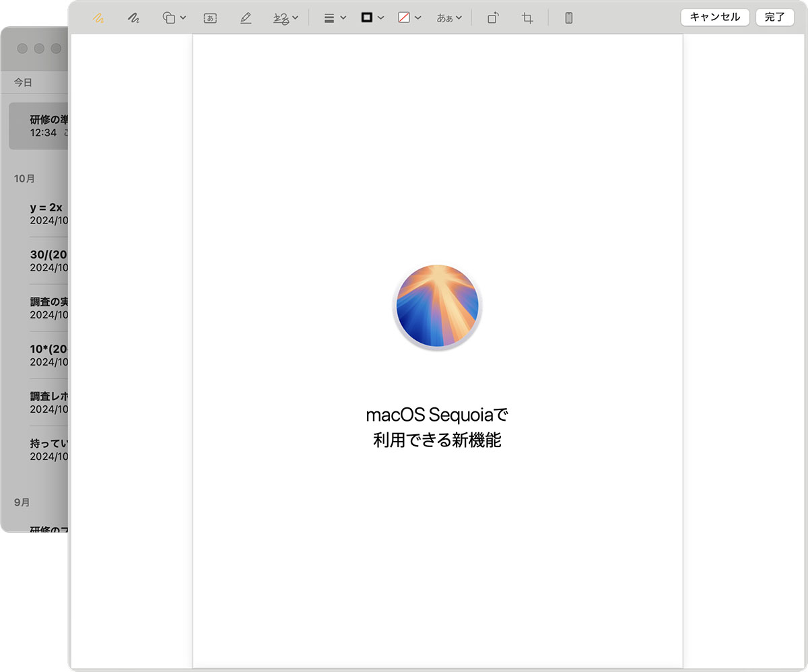Click the '利用できる新機能' text line
The width and height of the screenshot is (808, 672).
click(437, 441)
